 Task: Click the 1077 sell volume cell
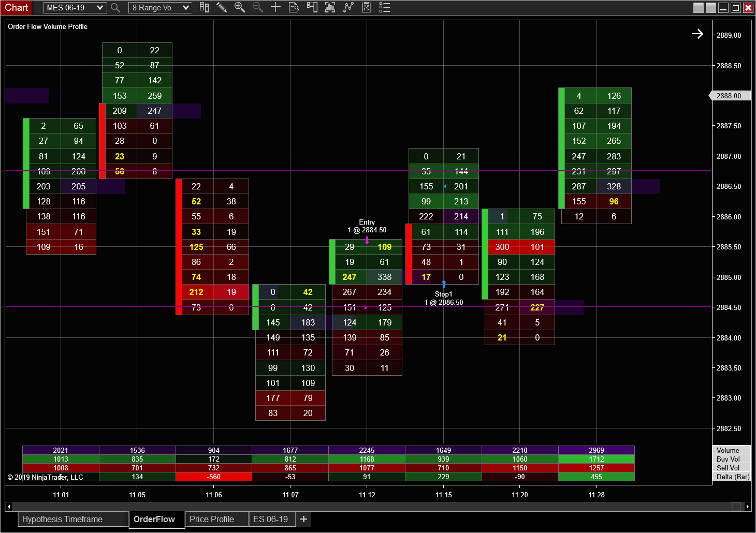coord(367,468)
